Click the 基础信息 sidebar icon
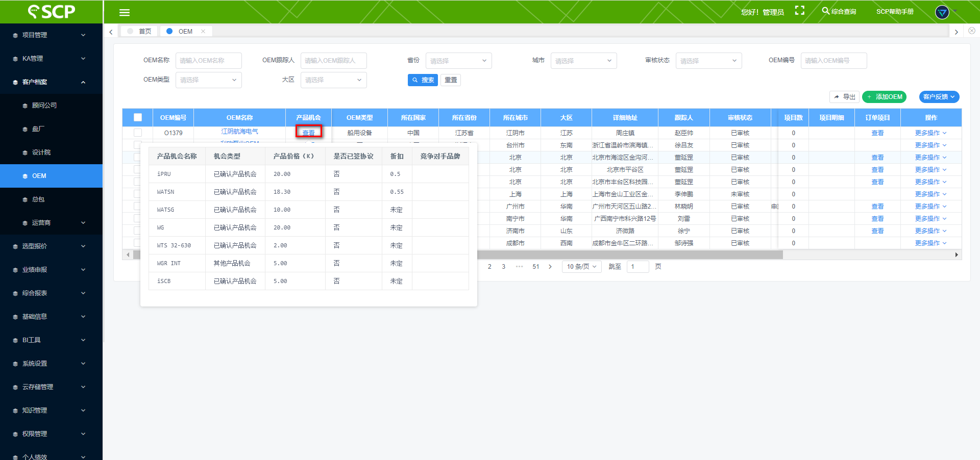 15,317
